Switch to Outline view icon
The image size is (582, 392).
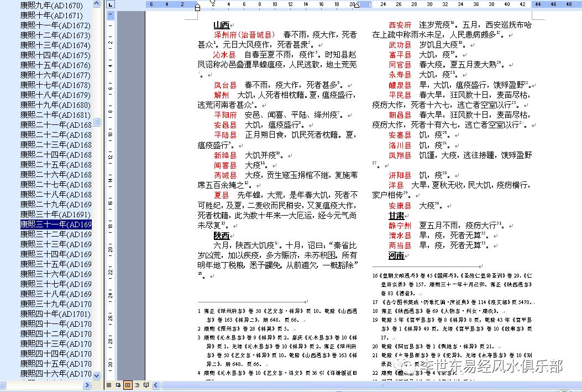[x=137, y=385]
